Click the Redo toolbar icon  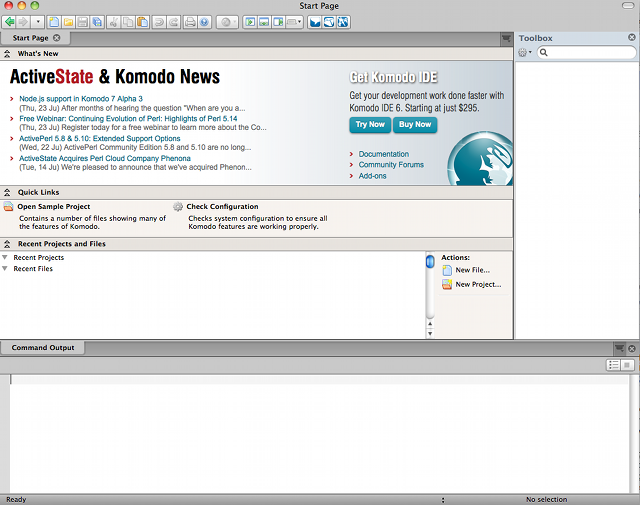pyautogui.click(x=174, y=22)
